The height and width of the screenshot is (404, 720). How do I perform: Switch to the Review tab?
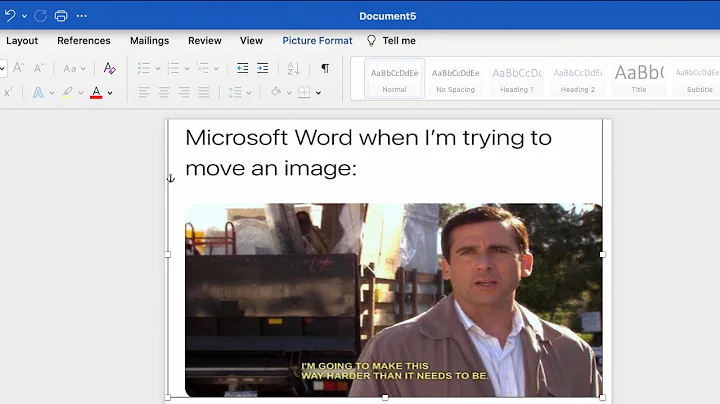point(205,40)
